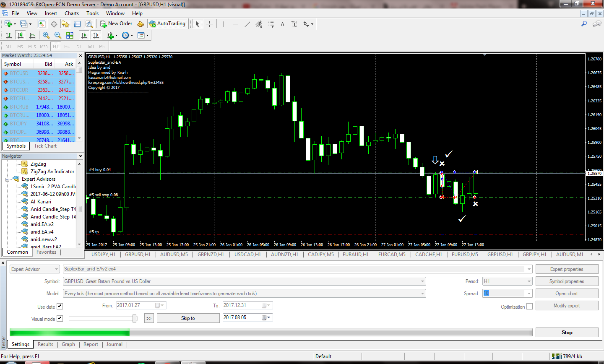Uncheck the Use date checkbox

click(x=60, y=307)
